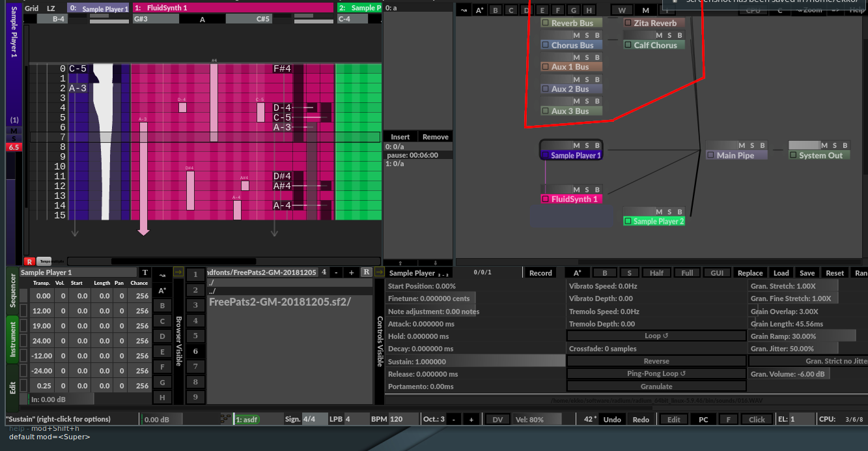Solo the Sample Player 1 mixer module
This screenshot has width=868, height=451.
coord(587,145)
